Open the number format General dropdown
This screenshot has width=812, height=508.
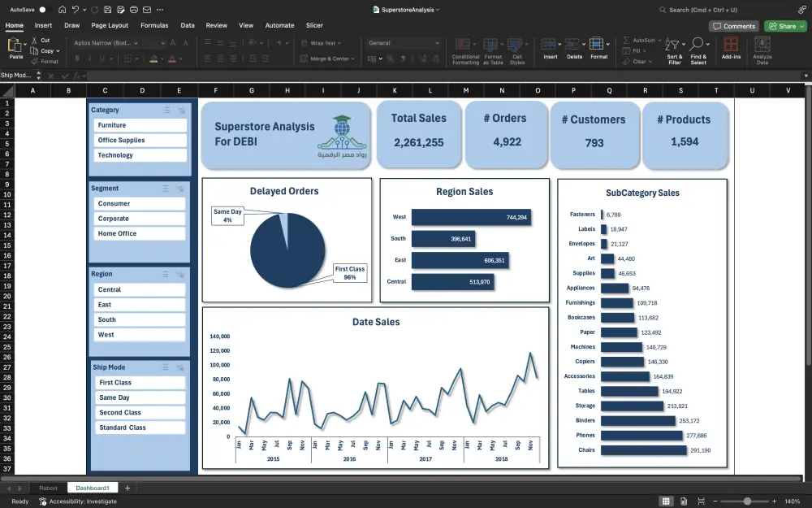pyautogui.click(x=437, y=43)
